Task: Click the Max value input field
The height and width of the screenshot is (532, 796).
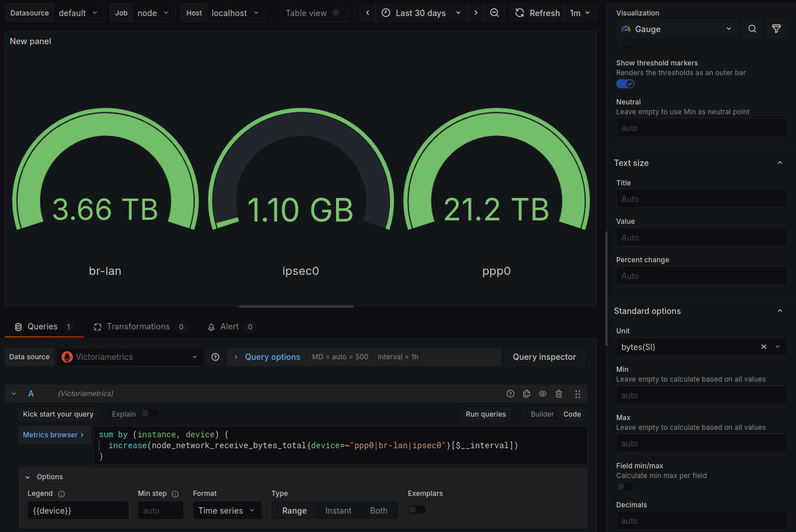Action: click(700, 443)
